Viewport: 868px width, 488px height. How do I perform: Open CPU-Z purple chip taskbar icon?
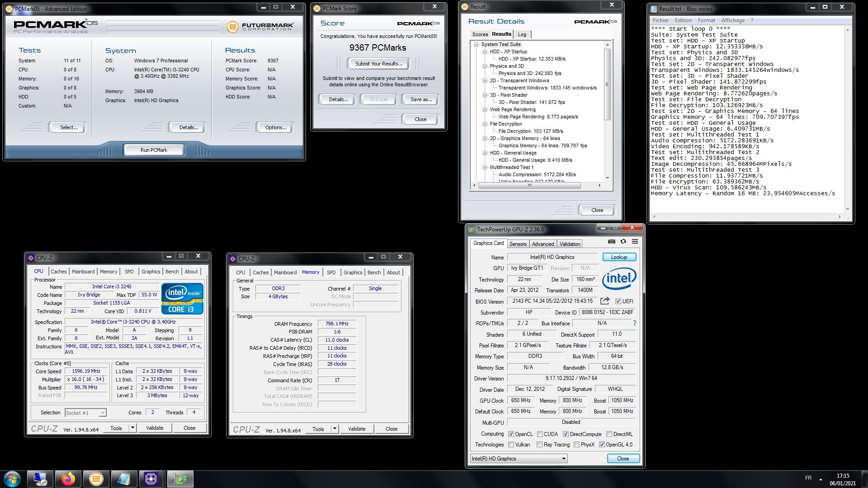pos(151,479)
